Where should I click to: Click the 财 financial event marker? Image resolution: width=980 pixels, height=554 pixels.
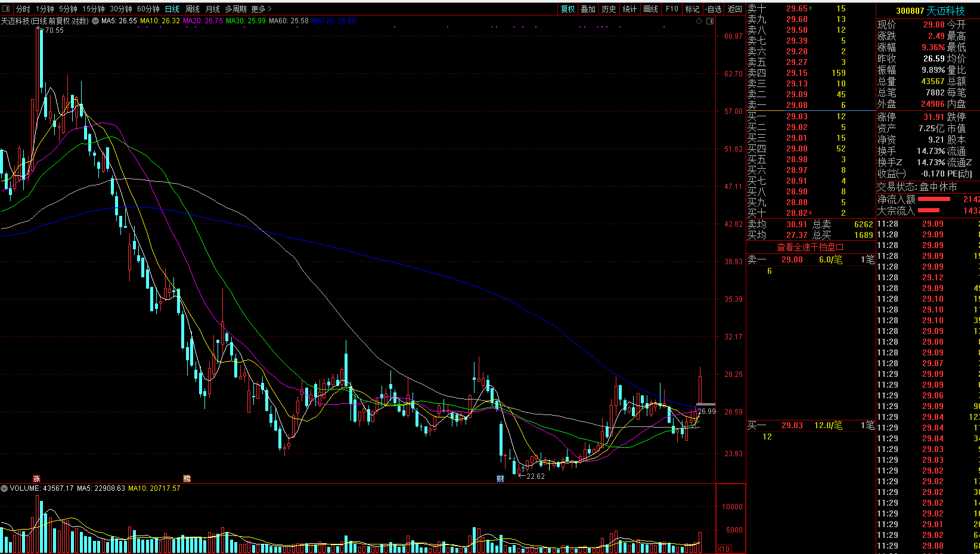pos(500,478)
